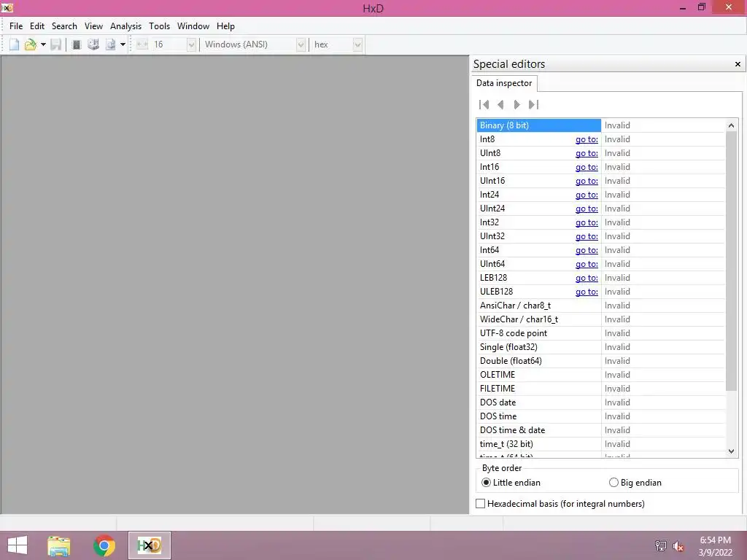
Task: Select the AnsiChar / char8_t row
Action: coord(601,306)
